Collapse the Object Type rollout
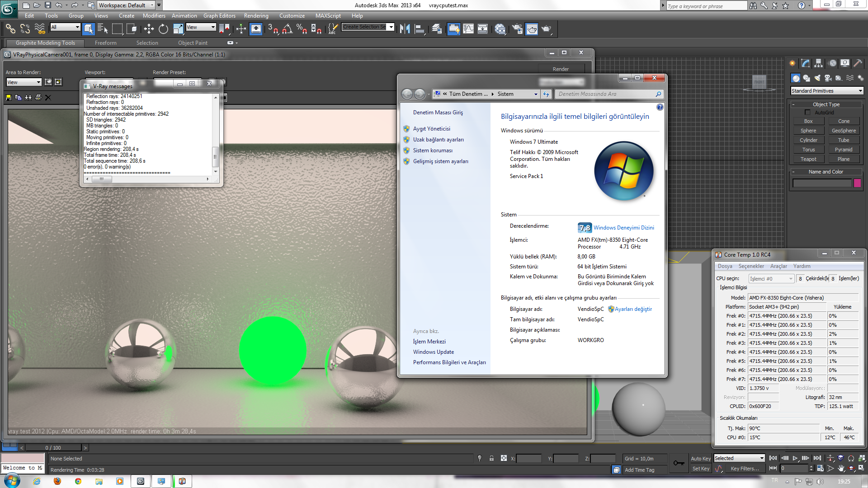Viewport: 868px width, 488px height. pyautogui.click(x=826, y=104)
